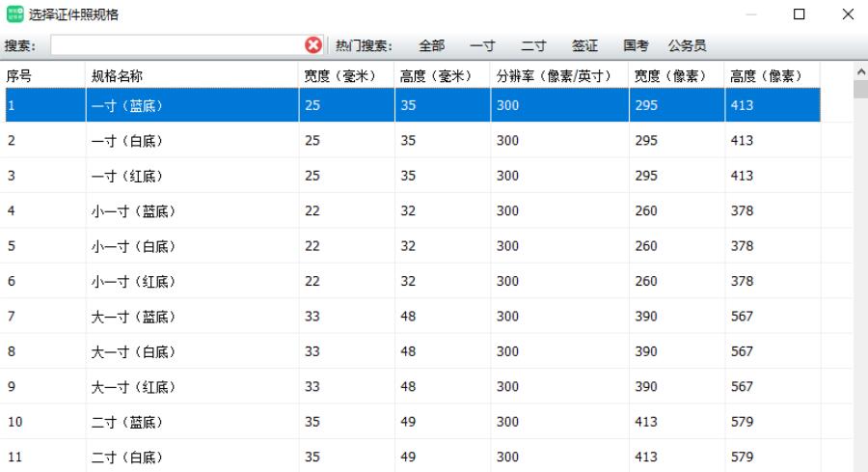Image resolution: width=868 pixels, height=472 pixels.
Task: Select row 小一寸（红底）
Action: [413, 281]
